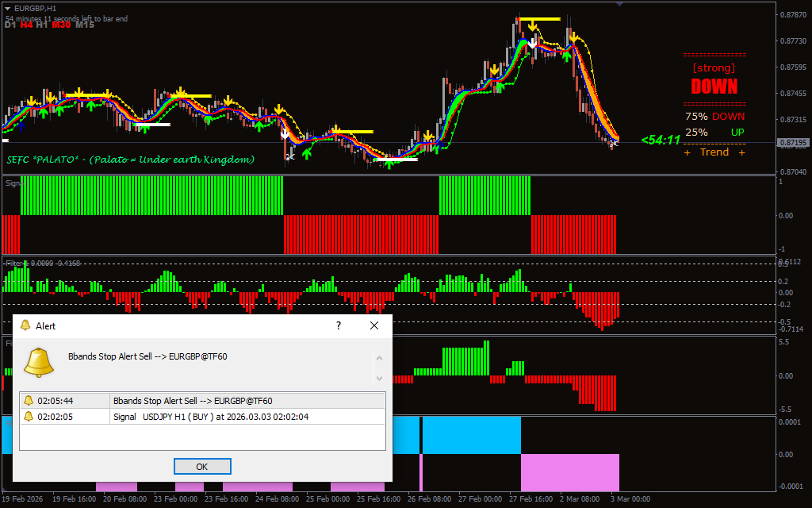Click the bell icon beside the 02:05:44 entry
Image resolution: width=812 pixels, height=508 pixels.
click(x=29, y=401)
